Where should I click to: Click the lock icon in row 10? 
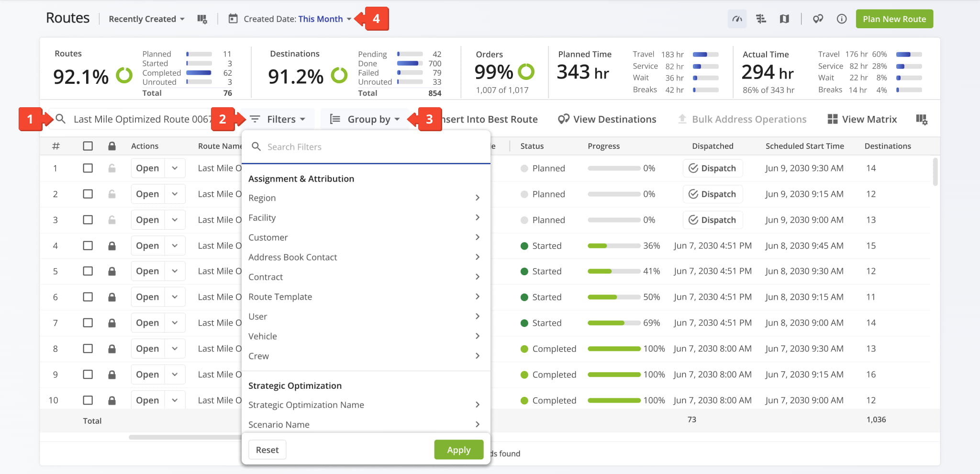111,400
